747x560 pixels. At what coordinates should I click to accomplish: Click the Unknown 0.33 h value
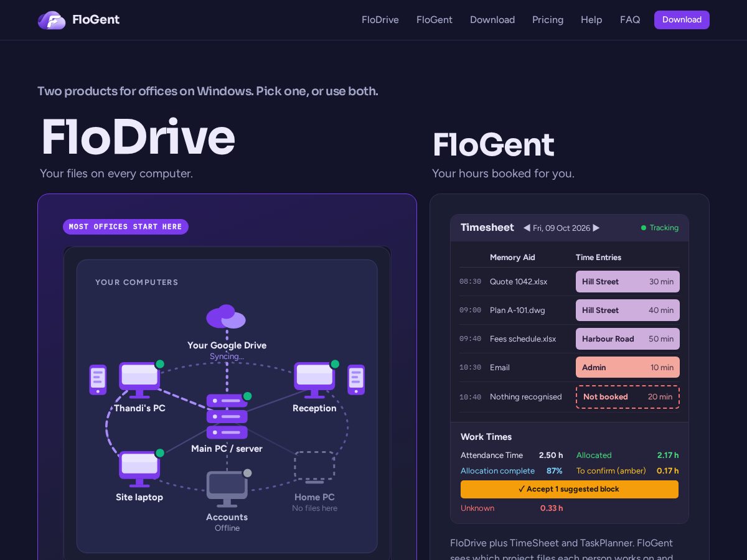click(552, 508)
